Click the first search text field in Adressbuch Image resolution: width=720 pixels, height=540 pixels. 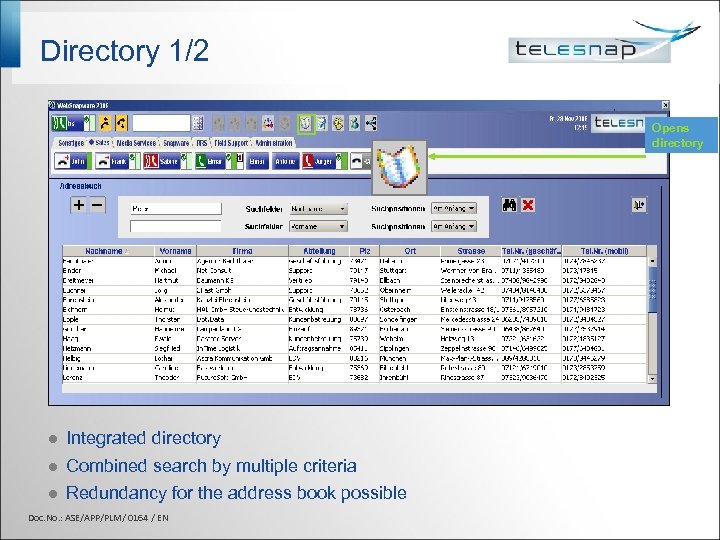[176, 209]
